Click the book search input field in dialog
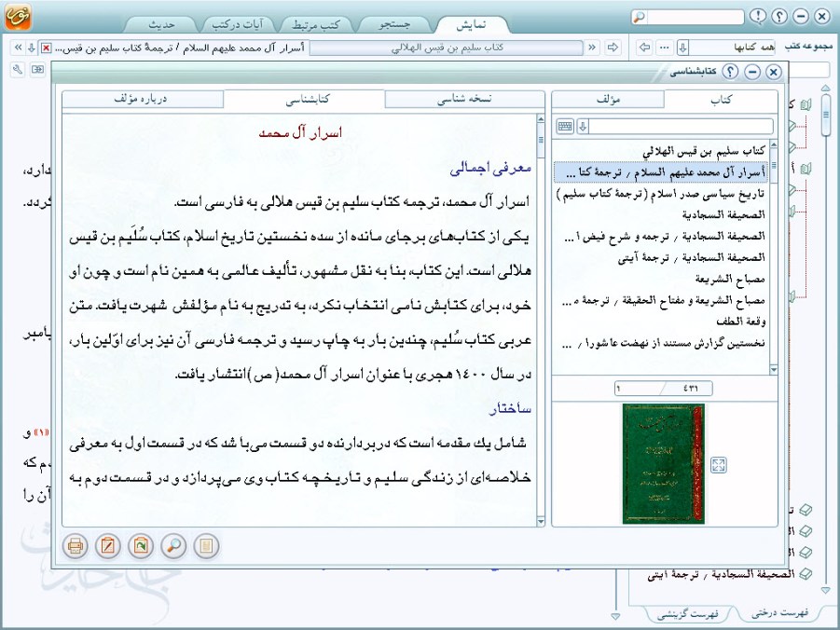 [681, 127]
